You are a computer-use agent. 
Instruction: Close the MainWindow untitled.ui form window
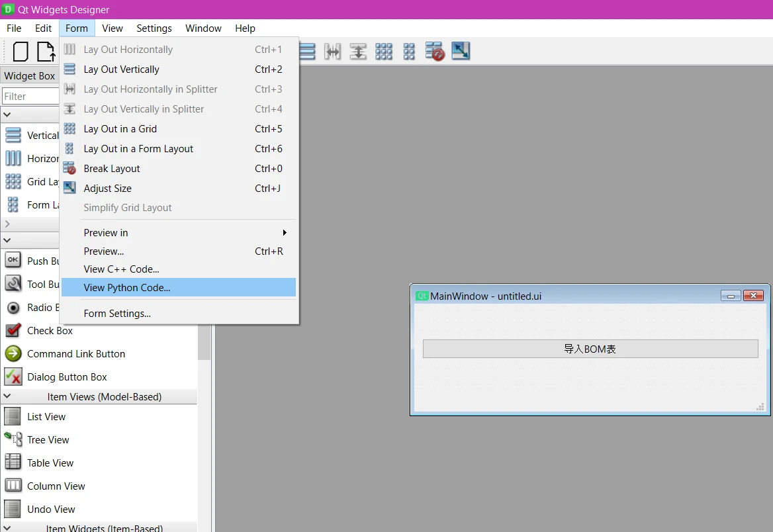click(x=753, y=296)
